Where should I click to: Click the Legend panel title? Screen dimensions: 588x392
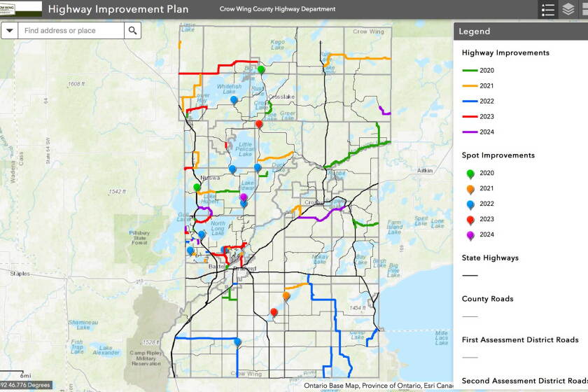[x=475, y=31]
